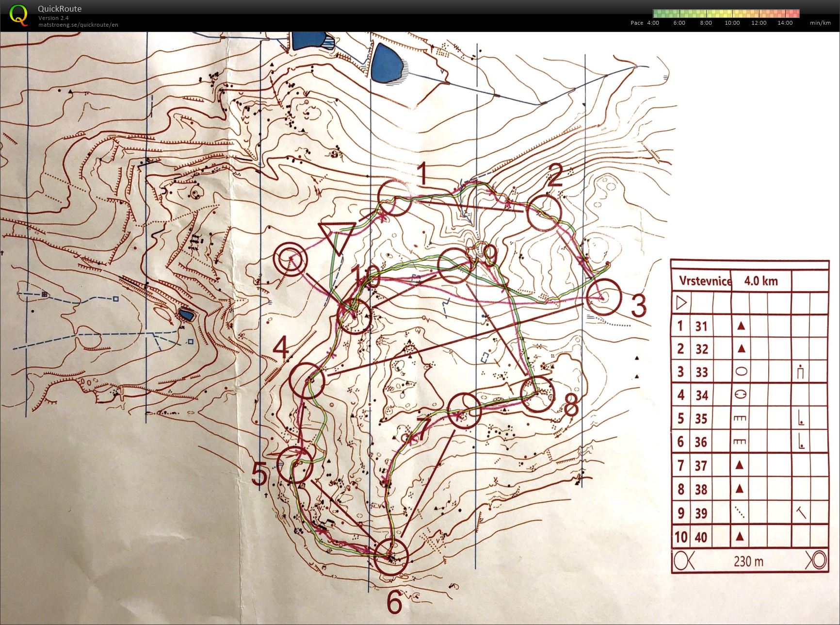Select control circle 5 on the map
The image size is (840, 625).
point(295,464)
